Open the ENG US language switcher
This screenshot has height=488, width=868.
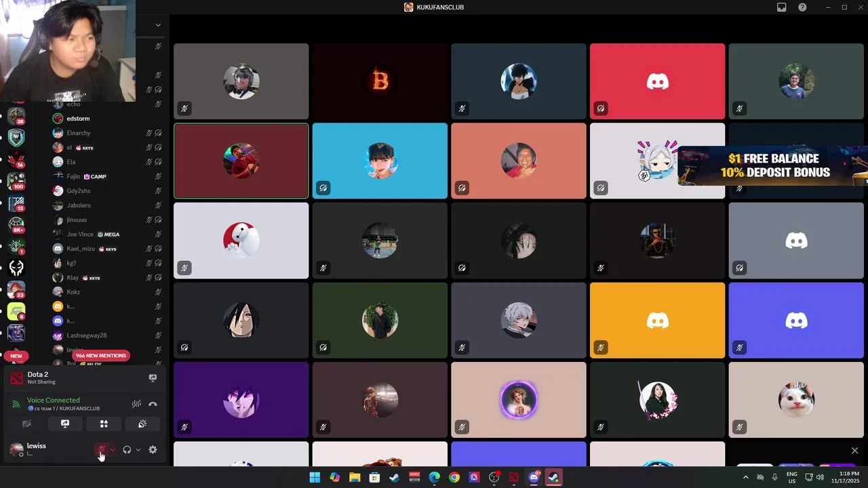coord(791,477)
